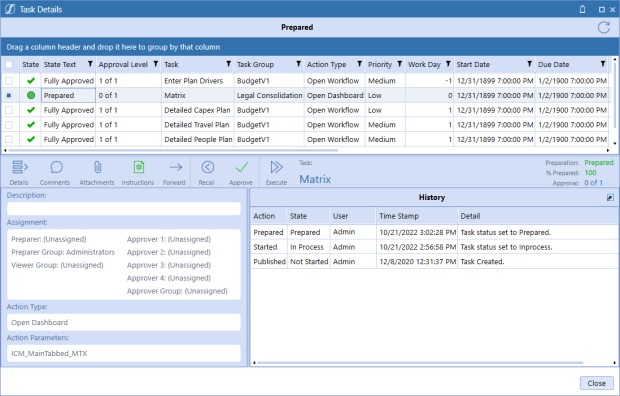This screenshot has height=396, width=620.
Task: Show task Instructions icon
Action: (138, 172)
